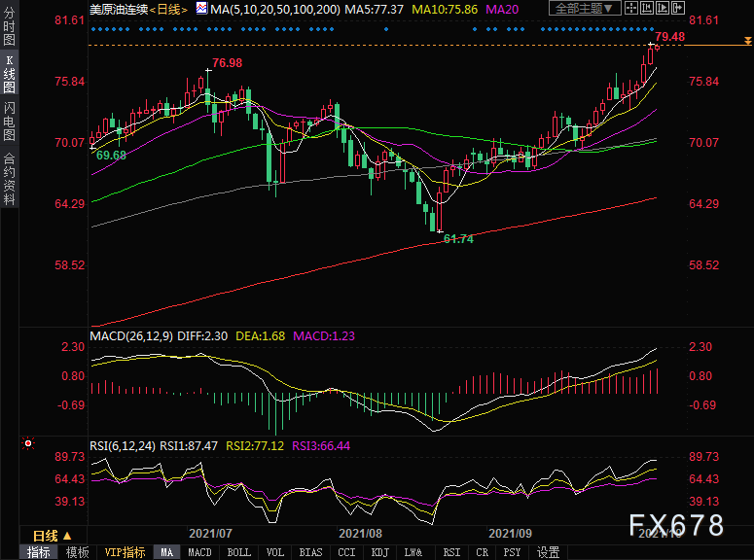
Task: Click the MA chart icon beside the title
Action: (201, 9)
